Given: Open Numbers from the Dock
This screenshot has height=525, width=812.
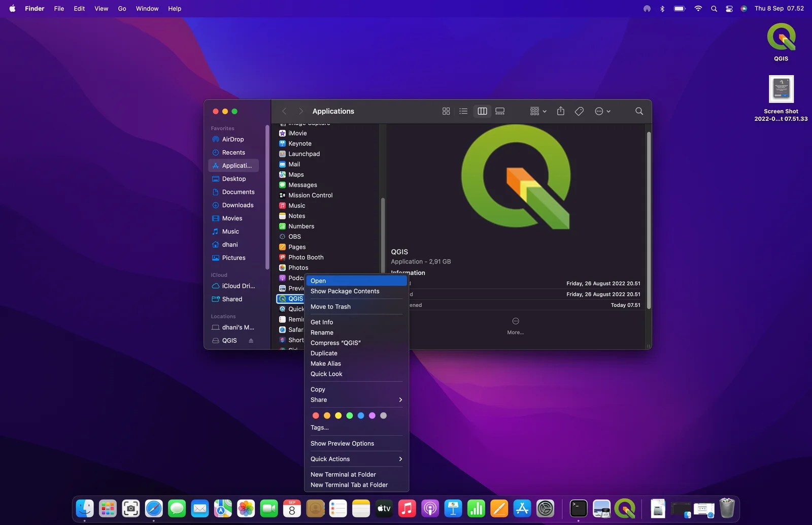Looking at the screenshot, I should pyautogui.click(x=476, y=508).
